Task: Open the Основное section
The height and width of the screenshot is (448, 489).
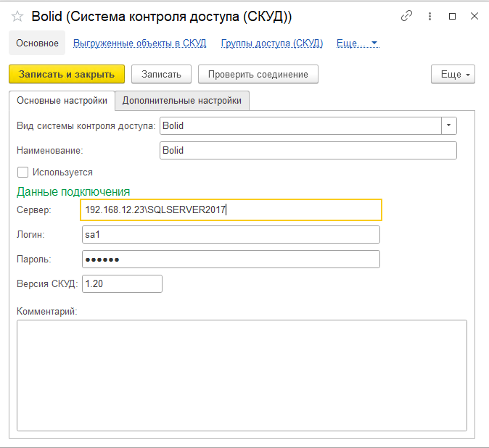Action: [37, 43]
